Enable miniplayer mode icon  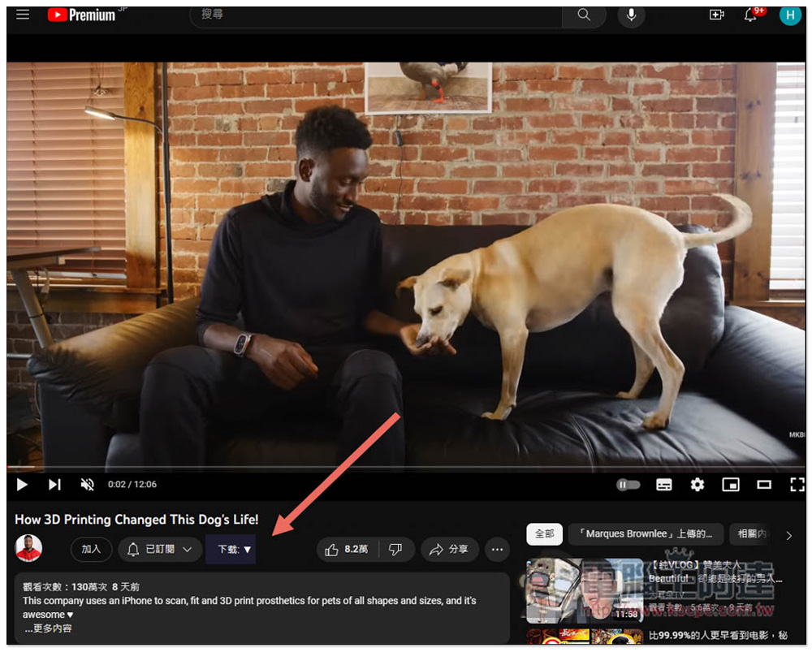[731, 485]
